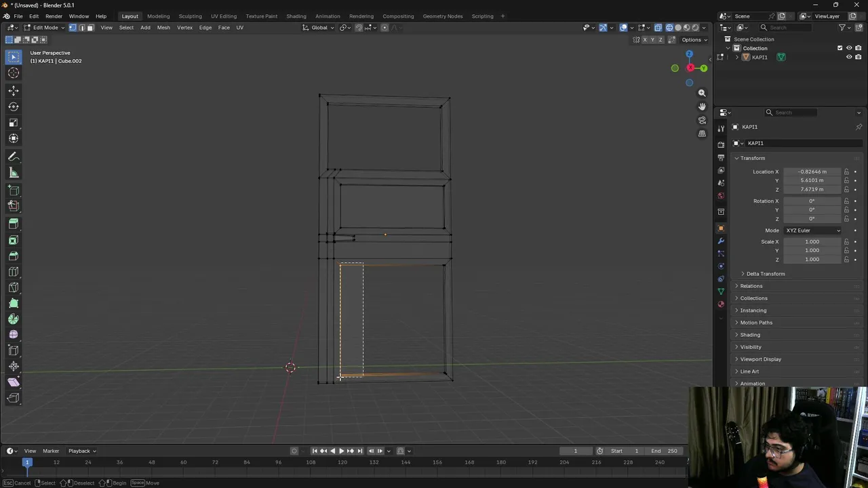Select the Rotate tool
Image resolution: width=868 pixels, height=488 pixels.
coord(14,106)
